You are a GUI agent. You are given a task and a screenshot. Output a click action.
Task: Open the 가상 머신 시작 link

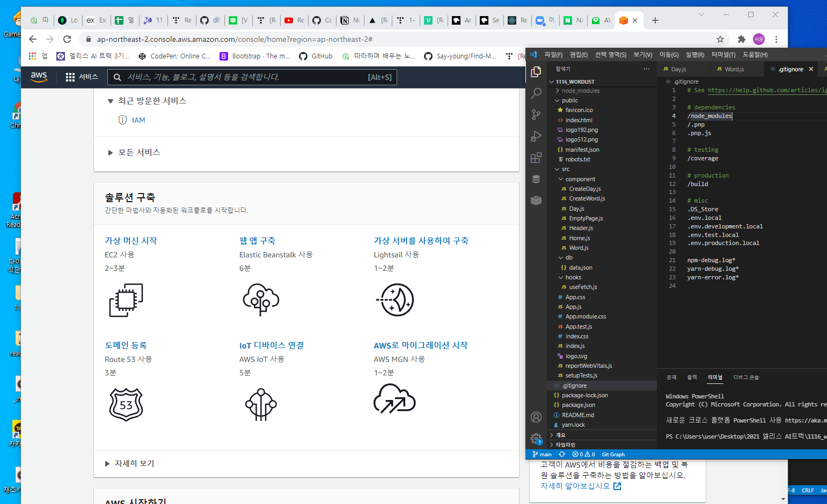click(x=131, y=241)
